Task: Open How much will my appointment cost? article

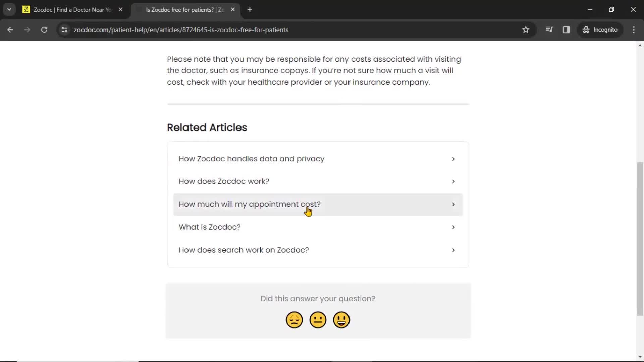Action: 318,204
